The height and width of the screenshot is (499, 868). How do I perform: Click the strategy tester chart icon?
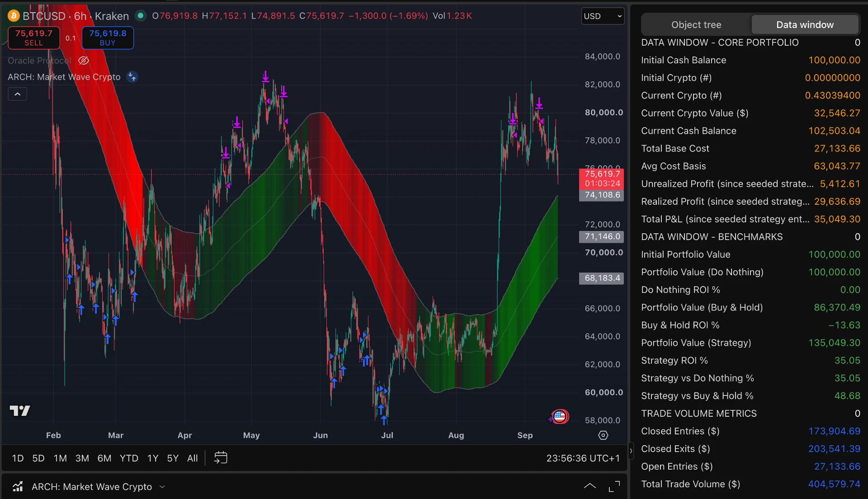point(18,487)
